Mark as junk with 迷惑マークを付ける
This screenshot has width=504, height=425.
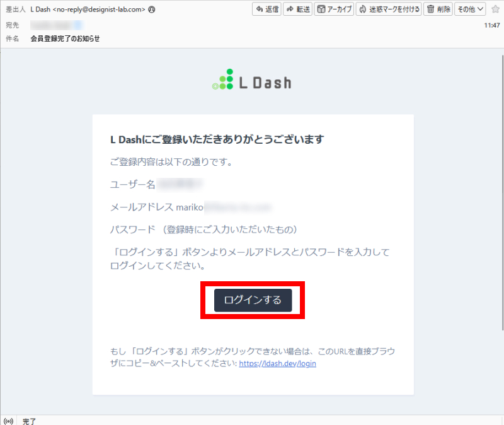pyautogui.click(x=389, y=9)
